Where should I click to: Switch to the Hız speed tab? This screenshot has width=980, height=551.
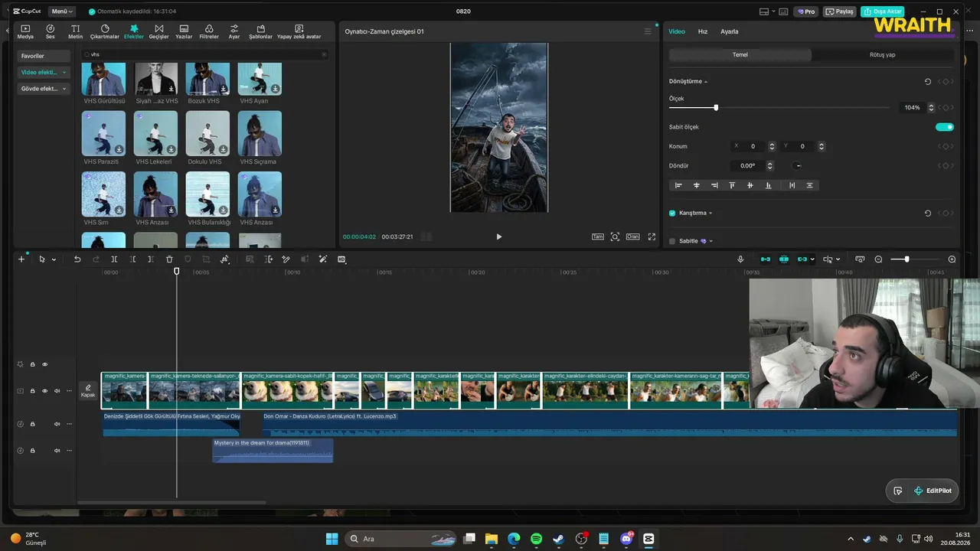[703, 31]
